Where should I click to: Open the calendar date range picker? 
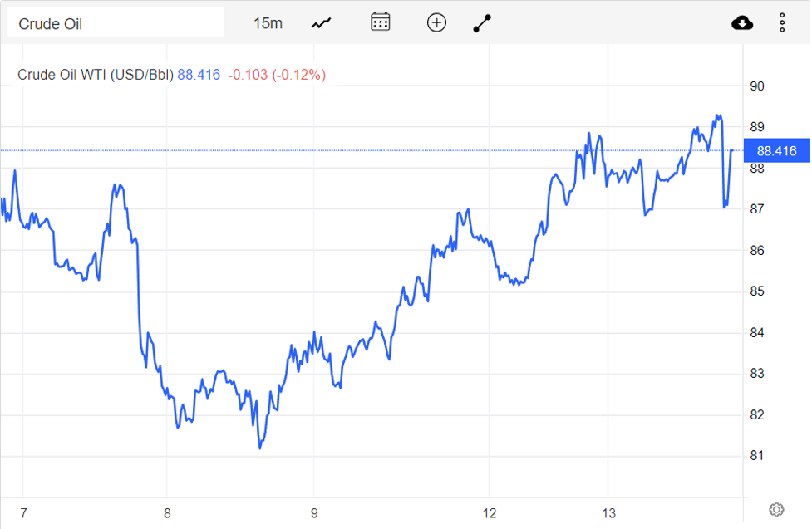[x=381, y=22]
